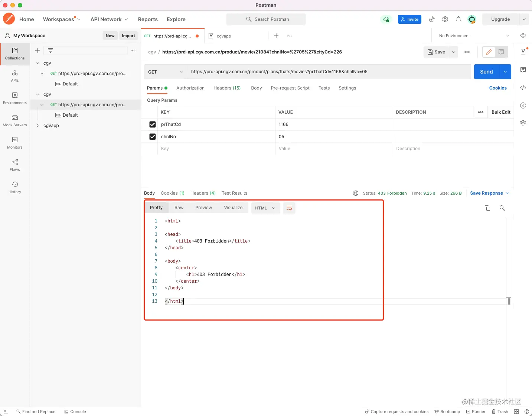Viewport: 532px width, 416px height.
Task: Open the request Settings tab
Action: pos(347,88)
